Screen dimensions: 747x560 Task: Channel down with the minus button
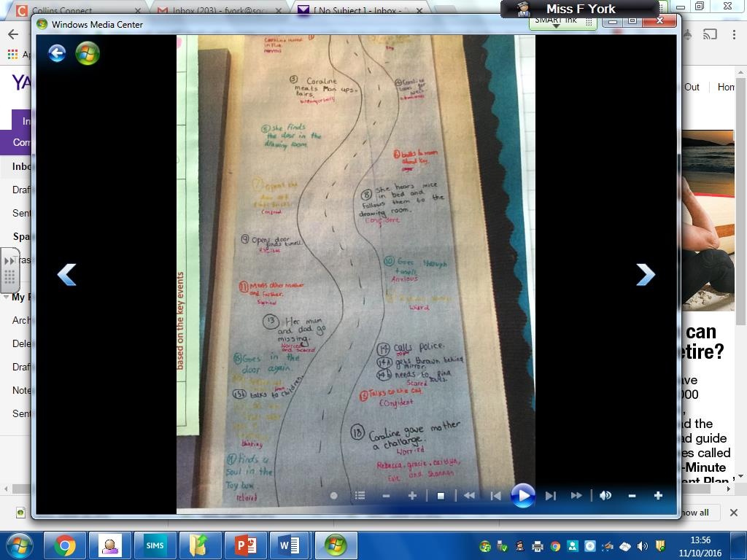386,496
